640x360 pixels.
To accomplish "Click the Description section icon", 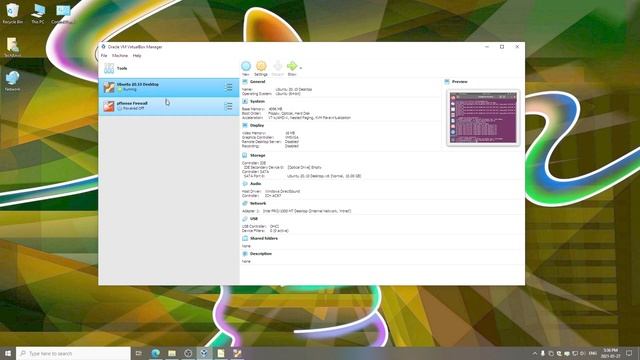I will click(x=245, y=254).
